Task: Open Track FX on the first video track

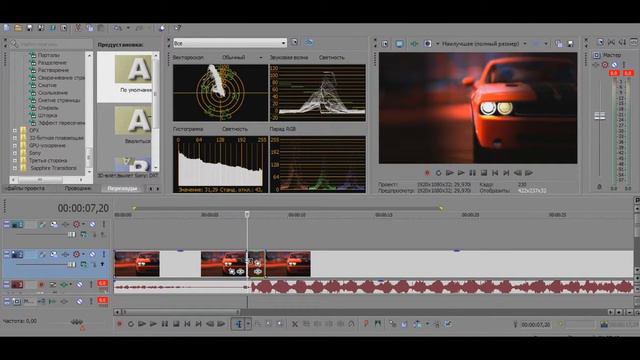Action: pos(65,224)
